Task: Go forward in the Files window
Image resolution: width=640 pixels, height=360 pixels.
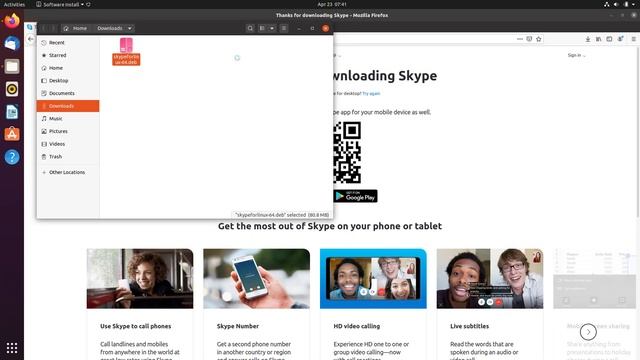Action: [53, 28]
